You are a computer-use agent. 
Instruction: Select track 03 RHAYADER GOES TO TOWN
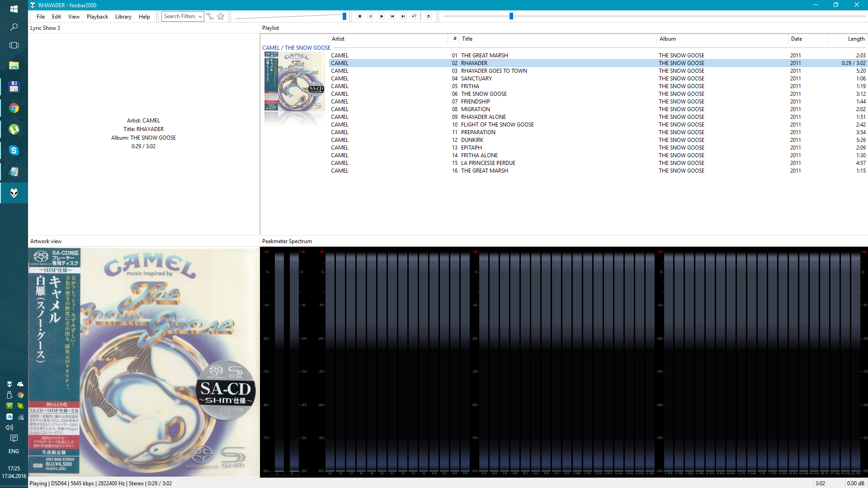[x=598, y=71]
